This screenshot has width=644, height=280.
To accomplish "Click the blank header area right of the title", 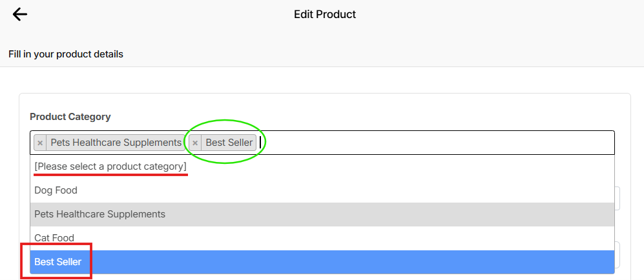I will pyautogui.click(x=504, y=14).
